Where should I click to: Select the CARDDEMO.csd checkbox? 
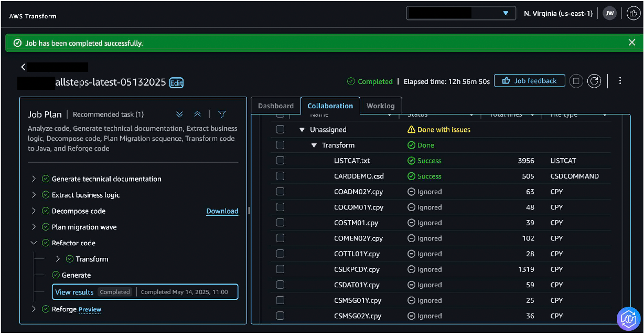click(280, 176)
